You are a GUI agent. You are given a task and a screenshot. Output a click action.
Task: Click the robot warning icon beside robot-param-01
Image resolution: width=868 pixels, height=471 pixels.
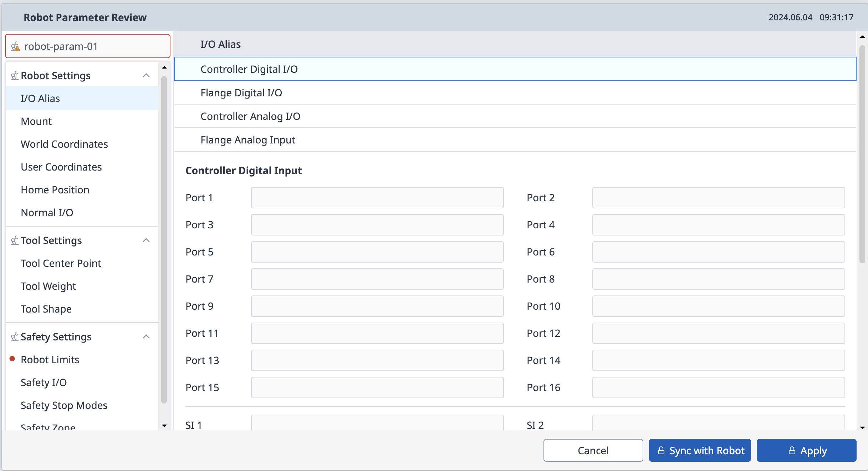coord(15,46)
